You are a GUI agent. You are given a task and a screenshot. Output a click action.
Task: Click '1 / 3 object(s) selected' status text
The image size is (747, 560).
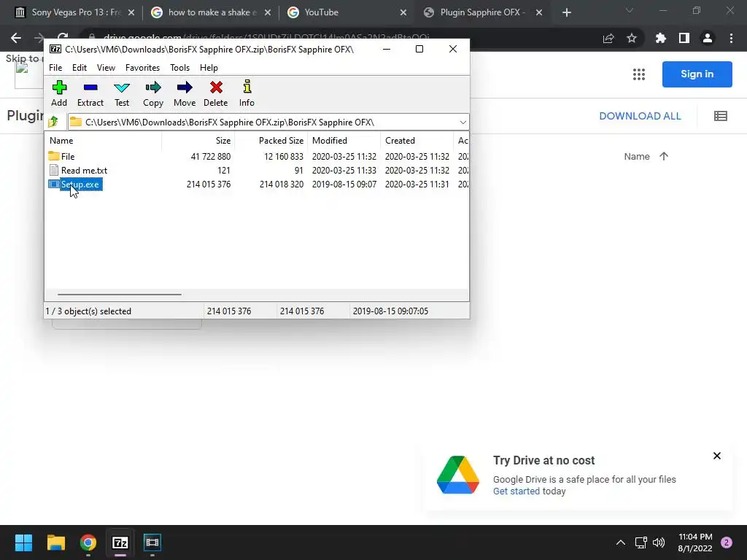(x=88, y=311)
